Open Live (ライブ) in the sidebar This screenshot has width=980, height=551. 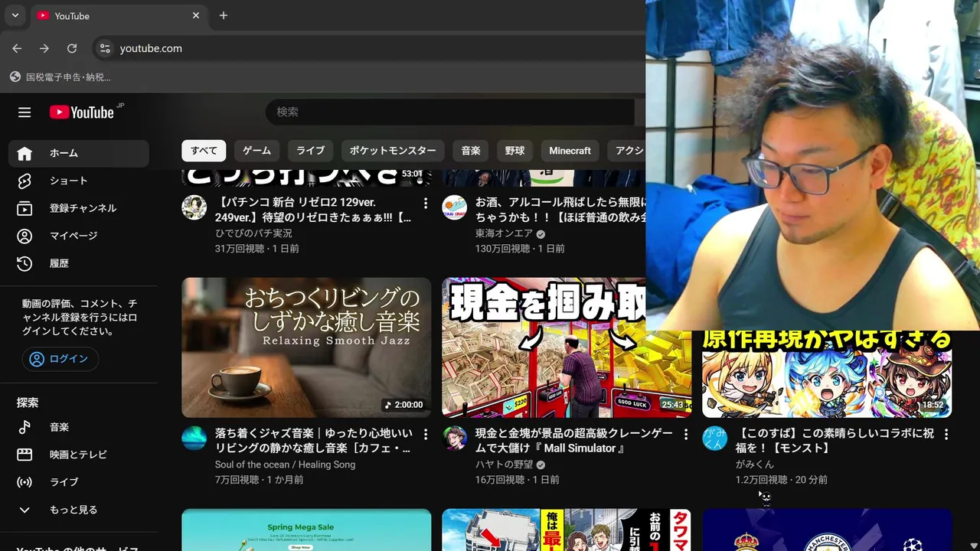79,482
